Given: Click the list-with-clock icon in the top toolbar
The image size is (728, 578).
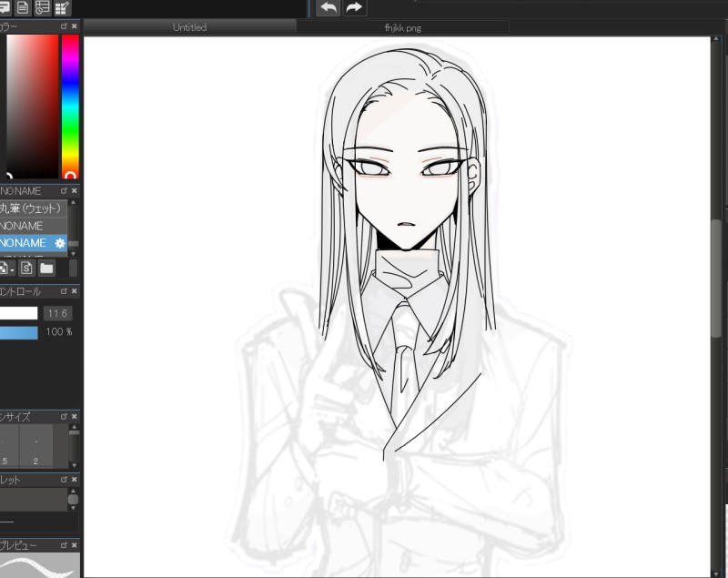Looking at the screenshot, I should 42,7.
